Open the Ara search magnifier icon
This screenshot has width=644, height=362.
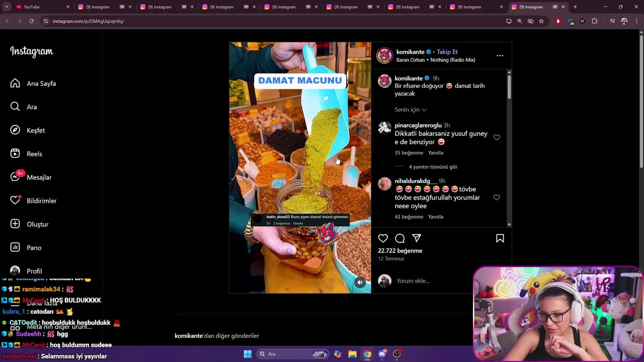tap(15, 107)
